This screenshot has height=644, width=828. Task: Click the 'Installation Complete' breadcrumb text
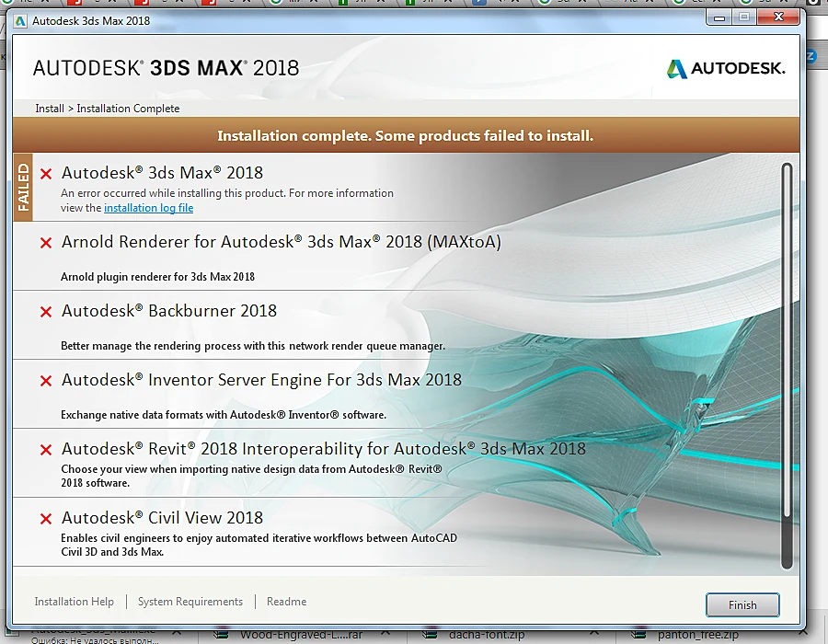click(128, 109)
